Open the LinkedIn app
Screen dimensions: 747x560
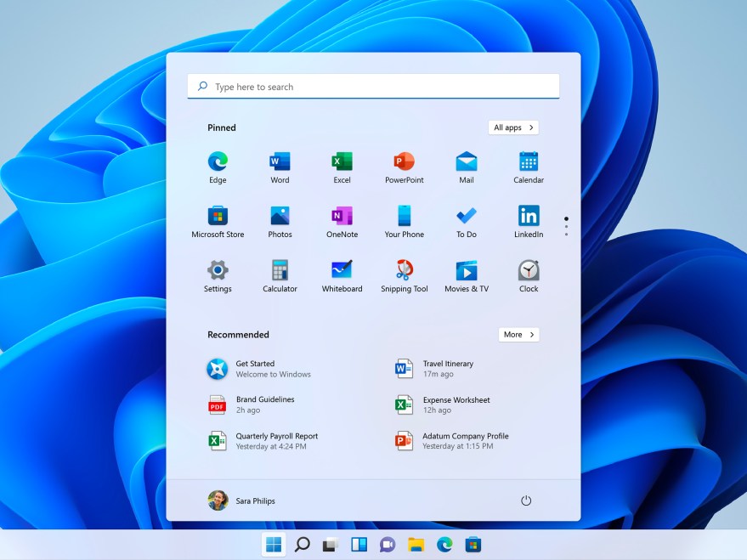tap(528, 216)
